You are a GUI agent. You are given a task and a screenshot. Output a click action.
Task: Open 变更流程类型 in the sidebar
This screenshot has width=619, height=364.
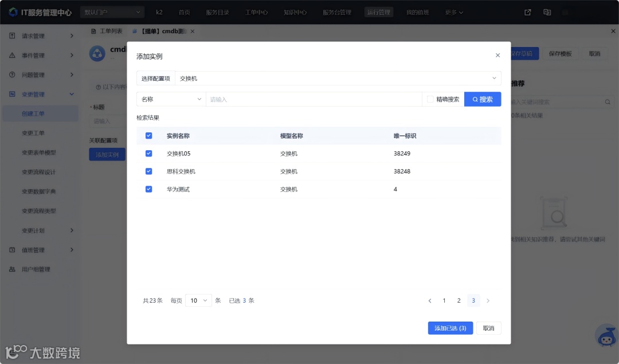tap(39, 211)
